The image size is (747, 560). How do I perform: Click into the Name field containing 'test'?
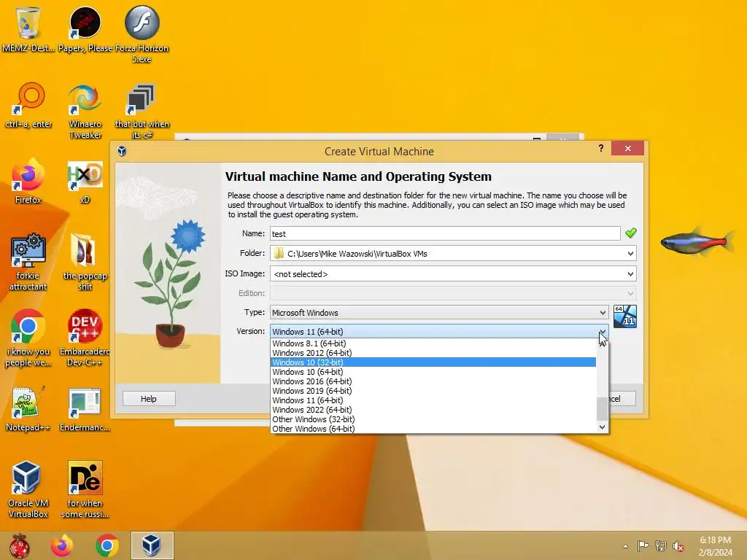[445, 234]
